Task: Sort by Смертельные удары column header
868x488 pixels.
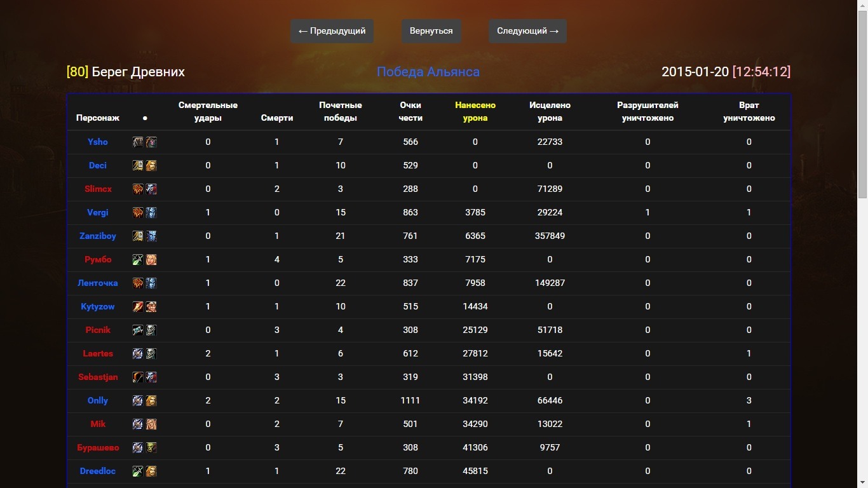Action: pyautogui.click(x=208, y=111)
